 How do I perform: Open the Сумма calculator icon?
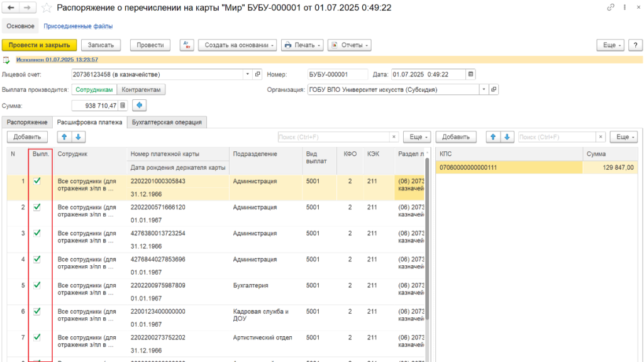point(123,106)
